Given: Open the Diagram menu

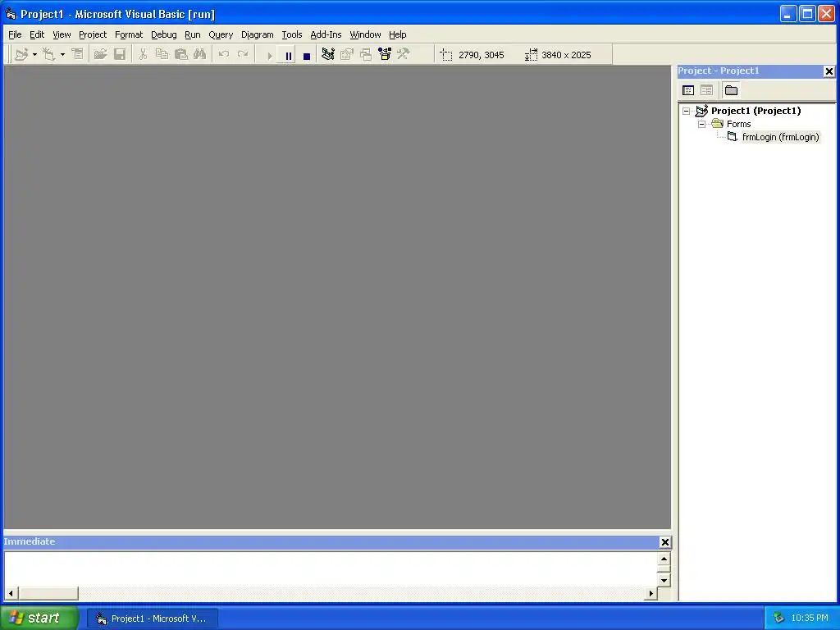Looking at the screenshot, I should pos(257,34).
